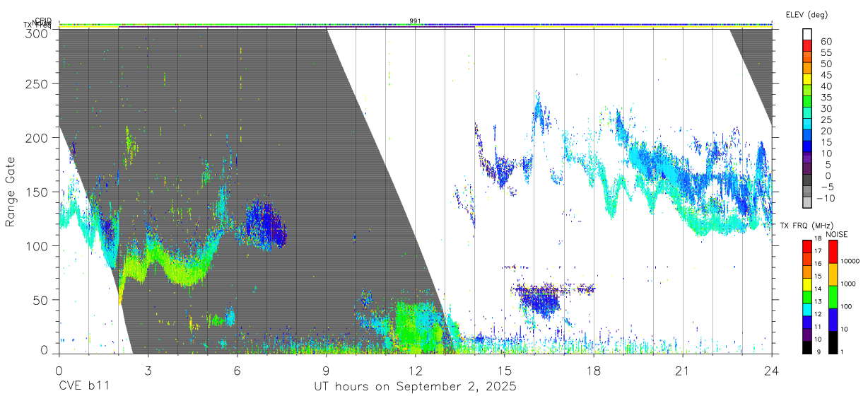This screenshot has height=401, width=868.
Task: Click the 45 label on ELEV scale
Action: click(826, 75)
